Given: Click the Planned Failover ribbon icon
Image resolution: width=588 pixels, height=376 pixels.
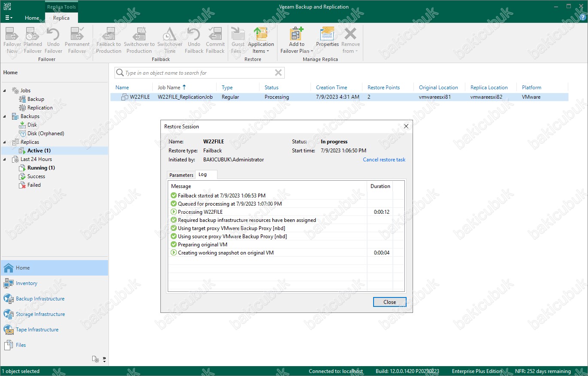Looking at the screenshot, I should [x=33, y=40].
